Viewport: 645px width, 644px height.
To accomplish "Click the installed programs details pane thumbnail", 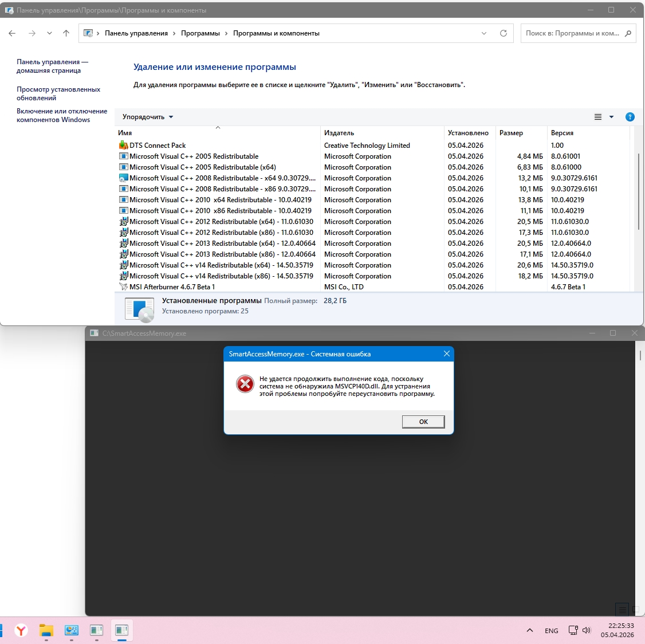I will coord(139,309).
